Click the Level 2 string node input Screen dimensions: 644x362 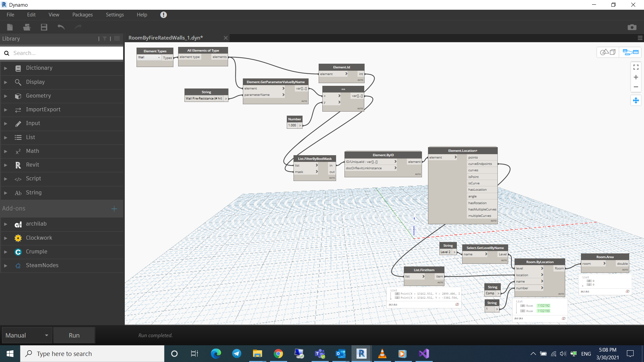click(x=446, y=252)
